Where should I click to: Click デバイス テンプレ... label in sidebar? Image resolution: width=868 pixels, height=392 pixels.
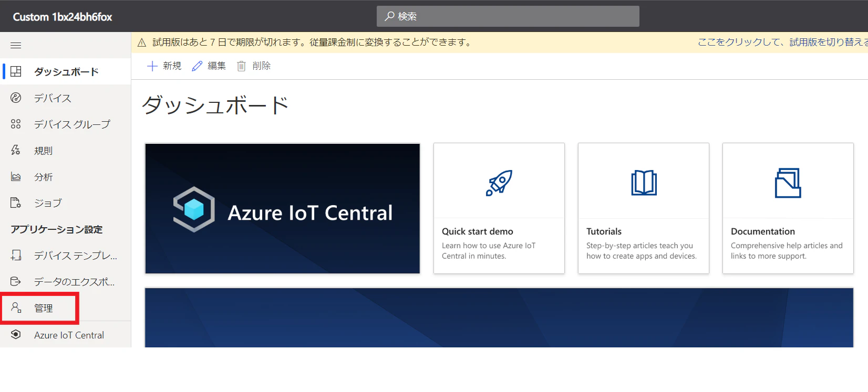(76, 256)
